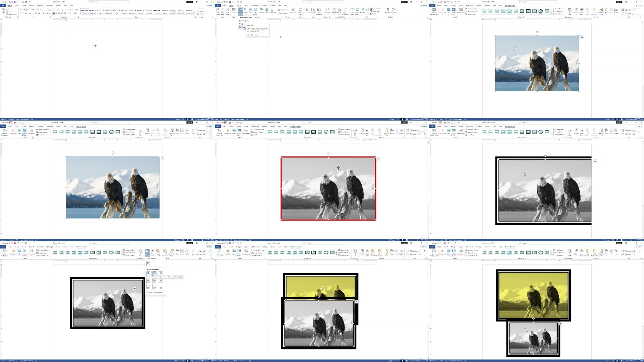This screenshot has height=362, width=644.
Task: Click Symbol in the Insert-tab window
Action: point(393,11)
